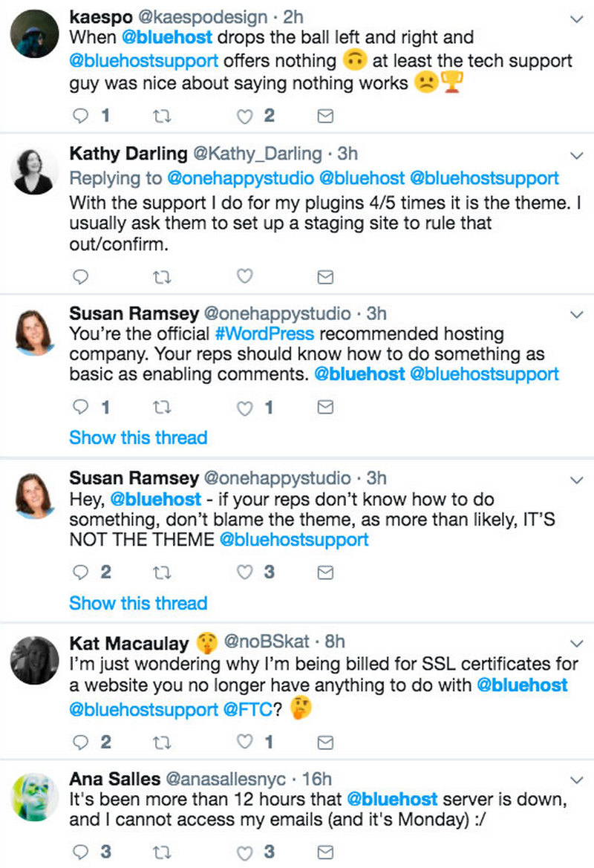Like kaespo's tweet about bluehost
Image resolution: width=594 pixels, height=868 pixels.
click(244, 116)
